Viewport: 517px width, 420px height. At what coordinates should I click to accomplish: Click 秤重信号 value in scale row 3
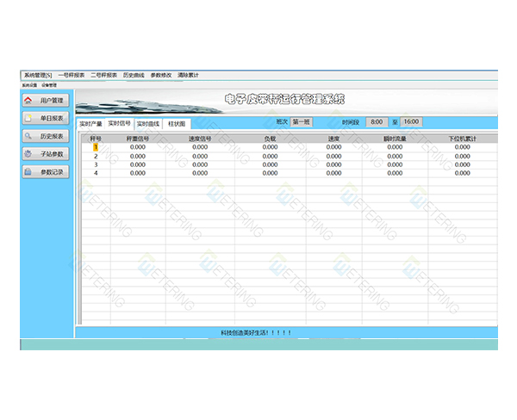click(x=138, y=164)
